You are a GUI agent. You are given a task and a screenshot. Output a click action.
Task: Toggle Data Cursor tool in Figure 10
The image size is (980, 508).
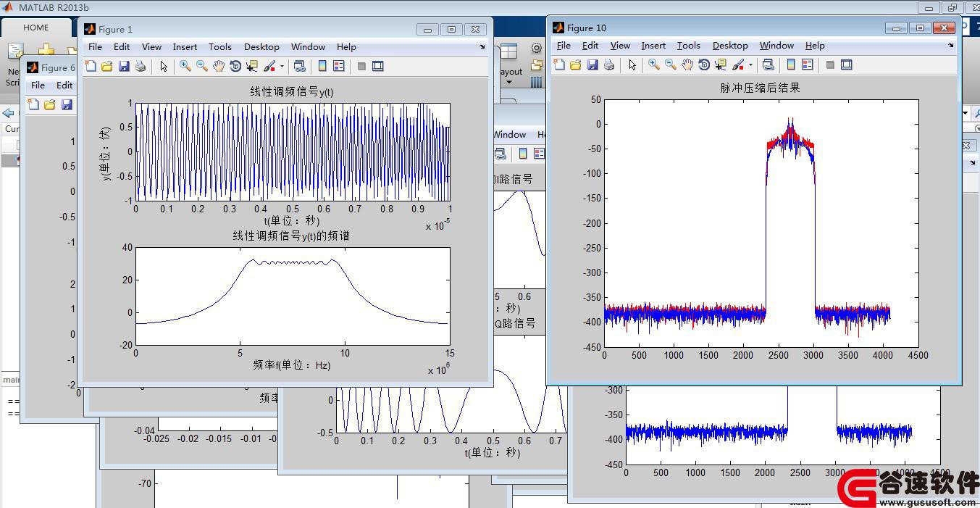coord(721,64)
